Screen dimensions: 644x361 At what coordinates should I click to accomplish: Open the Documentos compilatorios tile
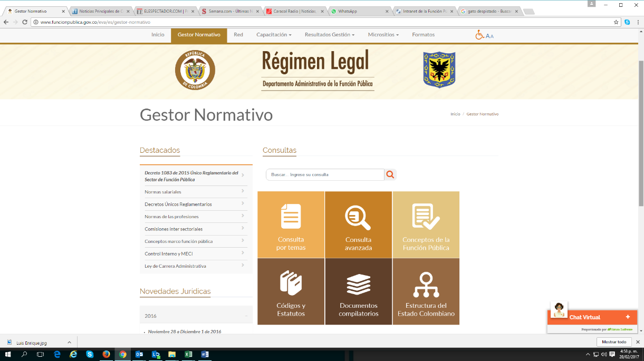click(x=359, y=291)
